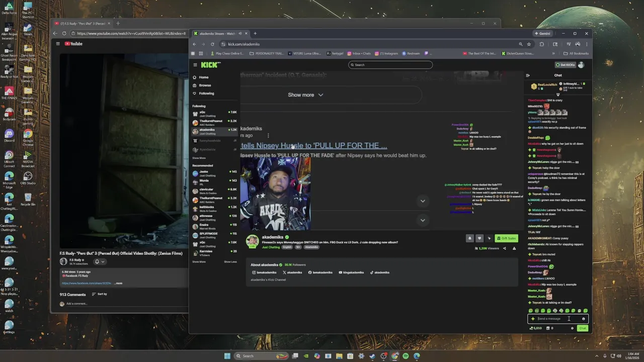Open the Restream bookmark
Viewport: 644px width, 362px height.
coord(411,53)
